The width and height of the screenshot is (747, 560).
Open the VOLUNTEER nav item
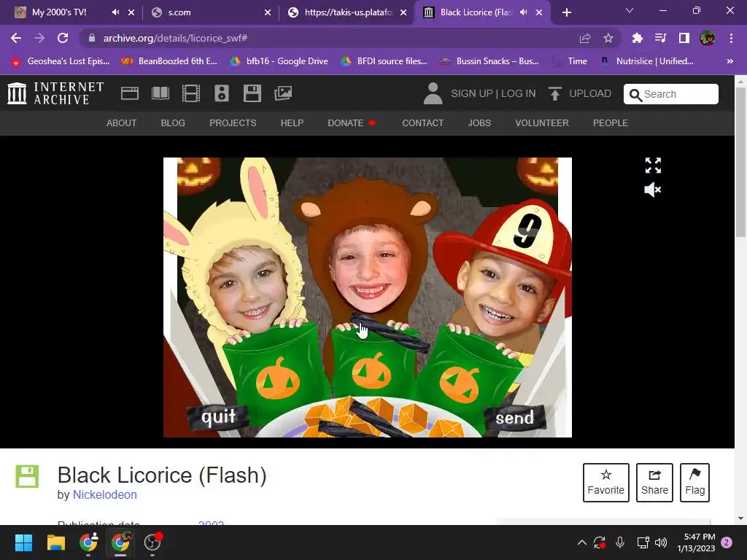[542, 122]
